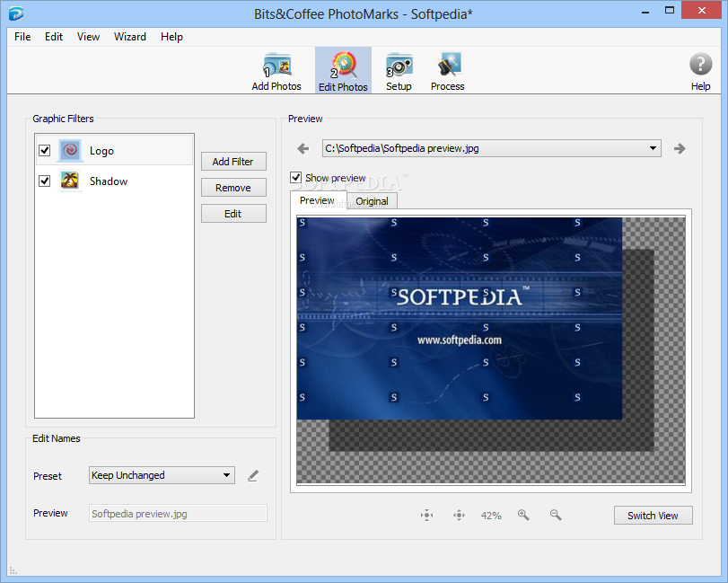Minimize the PhotoMarks window
The height and width of the screenshot is (583, 728).
tap(645, 11)
